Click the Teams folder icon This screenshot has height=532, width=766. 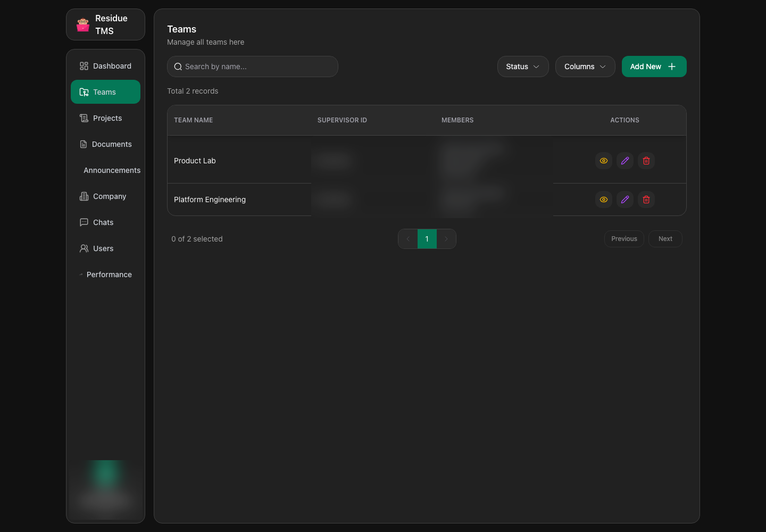tap(84, 92)
